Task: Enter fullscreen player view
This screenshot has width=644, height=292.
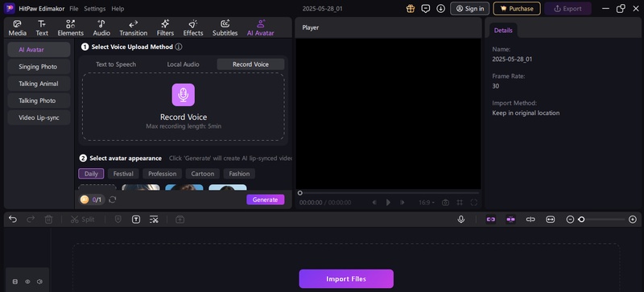Action: pyautogui.click(x=474, y=203)
